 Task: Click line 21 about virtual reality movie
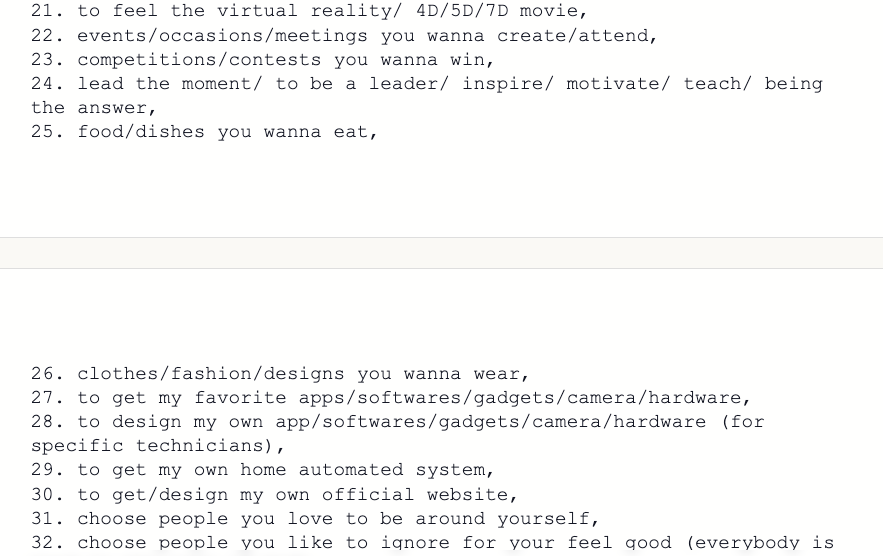pos(309,11)
